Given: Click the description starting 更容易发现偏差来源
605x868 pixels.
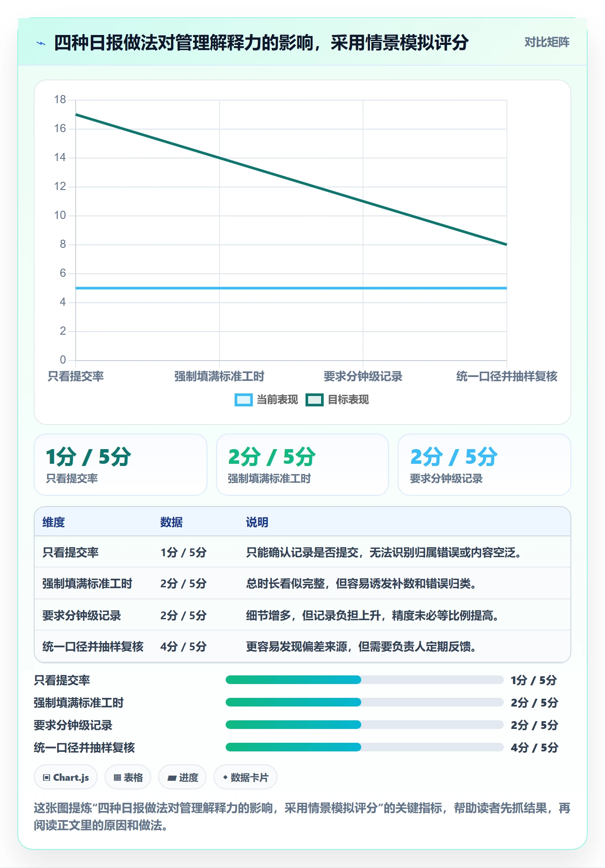Looking at the screenshot, I should [361, 646].
